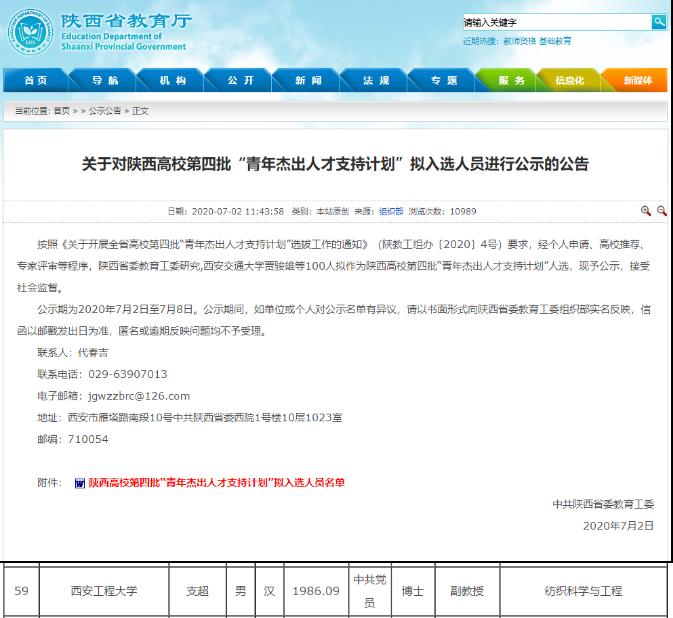Viewport: 673px width, 618px height.
Task: Open the 法规 navigation tab
Action: 376,80
